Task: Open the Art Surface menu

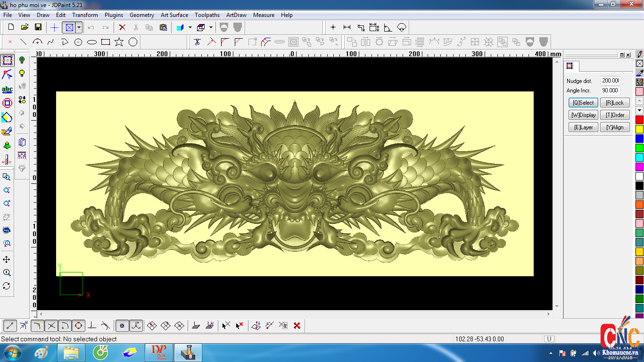Action: pos(174,15)
